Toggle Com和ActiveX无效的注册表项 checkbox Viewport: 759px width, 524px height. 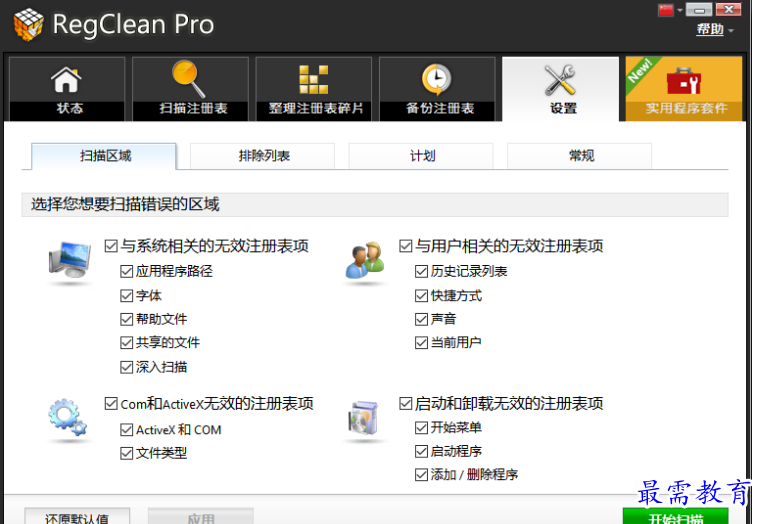click(111, 404)
